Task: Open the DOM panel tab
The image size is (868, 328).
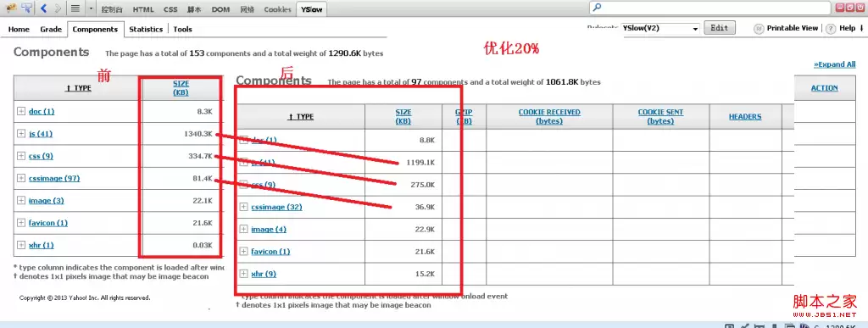Action: point(221,9)
